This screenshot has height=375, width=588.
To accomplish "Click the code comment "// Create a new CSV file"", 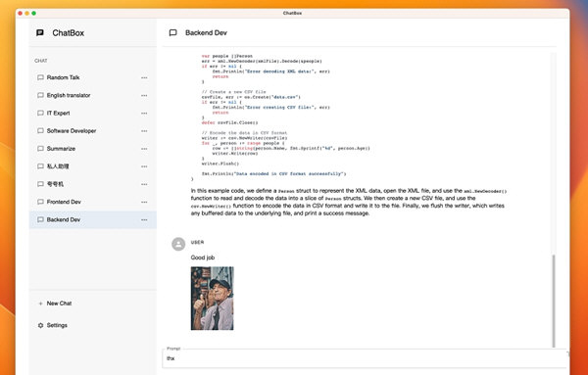I will point(233,92).
